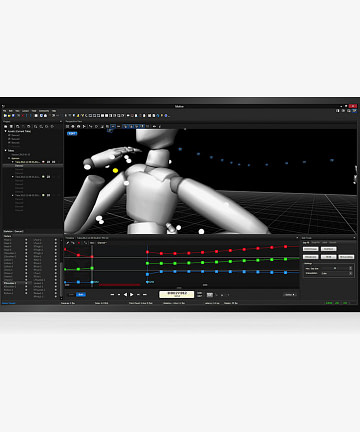The width and height of the screenshot is (360, 432).
Task: Play the take forward in timeline
Action: (132, 294)
